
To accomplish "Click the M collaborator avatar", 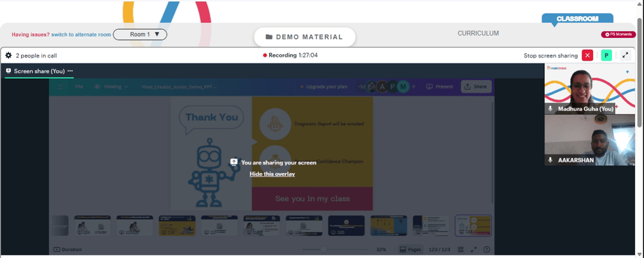I will (403, 86).
